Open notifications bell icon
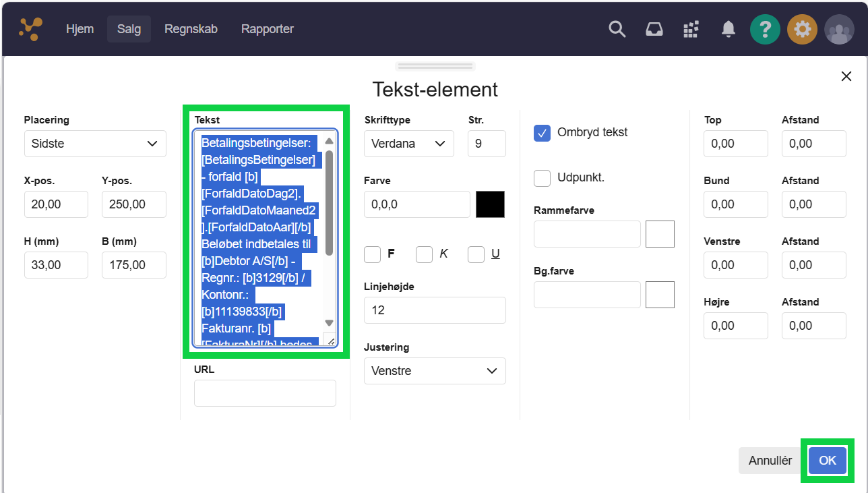 [728, 29]
